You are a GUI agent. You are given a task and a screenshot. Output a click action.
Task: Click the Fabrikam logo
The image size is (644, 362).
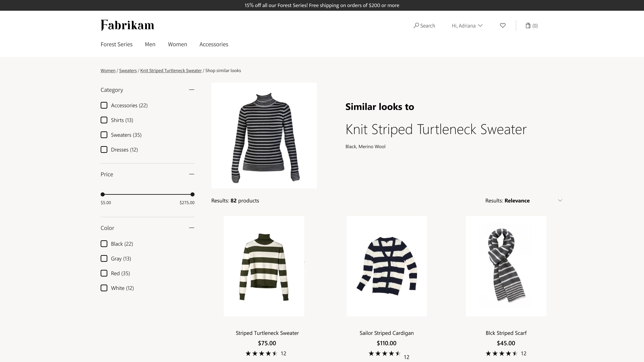[x=127, y=25]
